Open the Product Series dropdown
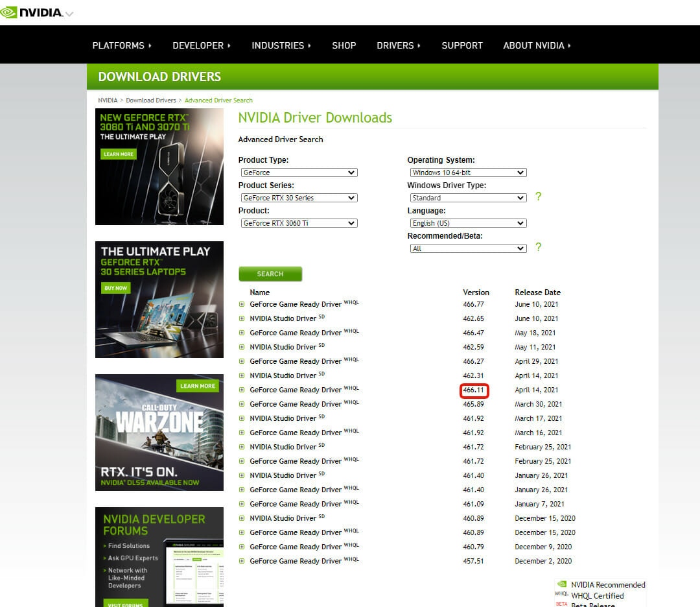The height and width of the screenshot is (607, 700). point(298,198)
